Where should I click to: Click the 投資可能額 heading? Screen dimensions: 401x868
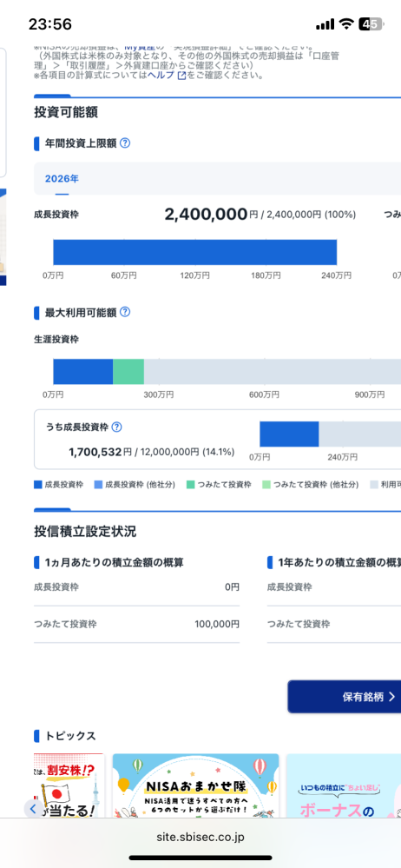click(x=66, y=112)
